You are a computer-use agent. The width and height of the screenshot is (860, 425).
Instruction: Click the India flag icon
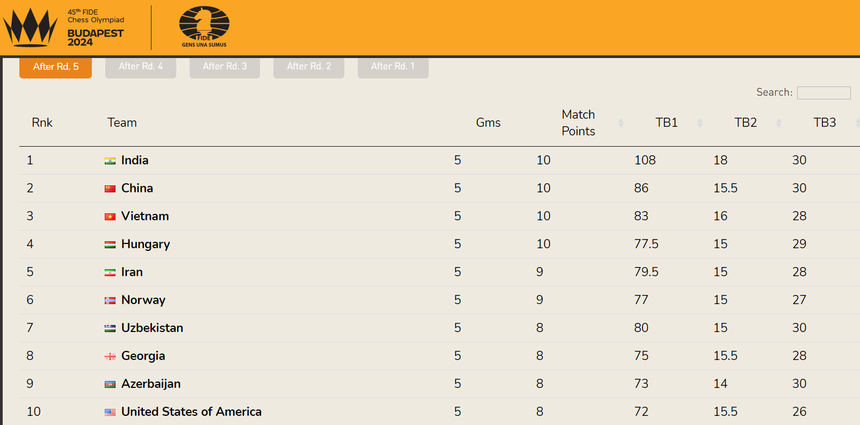110,160
